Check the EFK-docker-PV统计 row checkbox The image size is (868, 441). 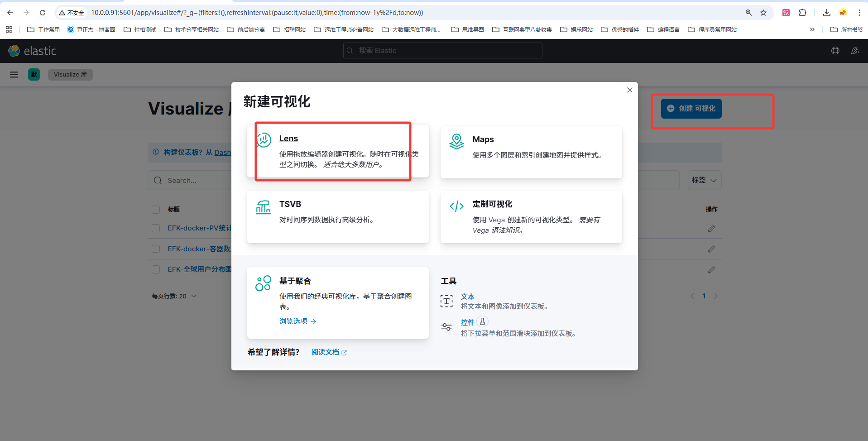[x=156, y=228]
